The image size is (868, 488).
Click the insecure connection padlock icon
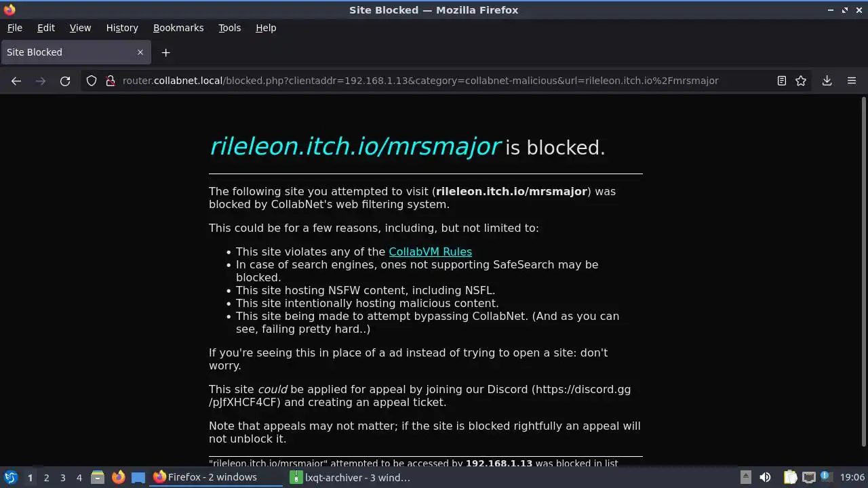[x=111, y=81]
